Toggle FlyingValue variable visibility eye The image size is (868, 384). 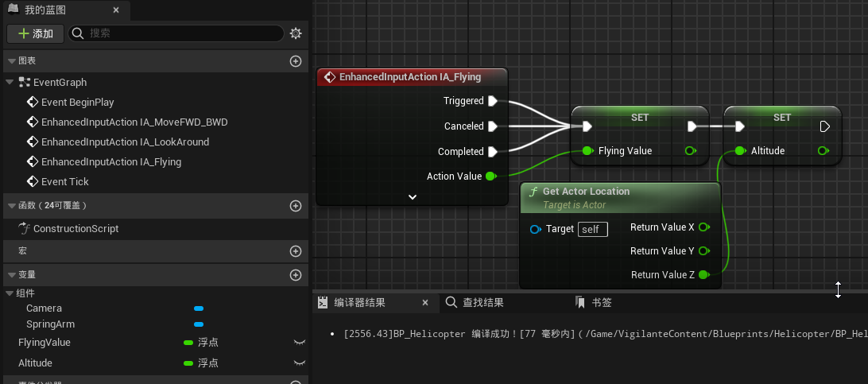[x=299, y=343]
